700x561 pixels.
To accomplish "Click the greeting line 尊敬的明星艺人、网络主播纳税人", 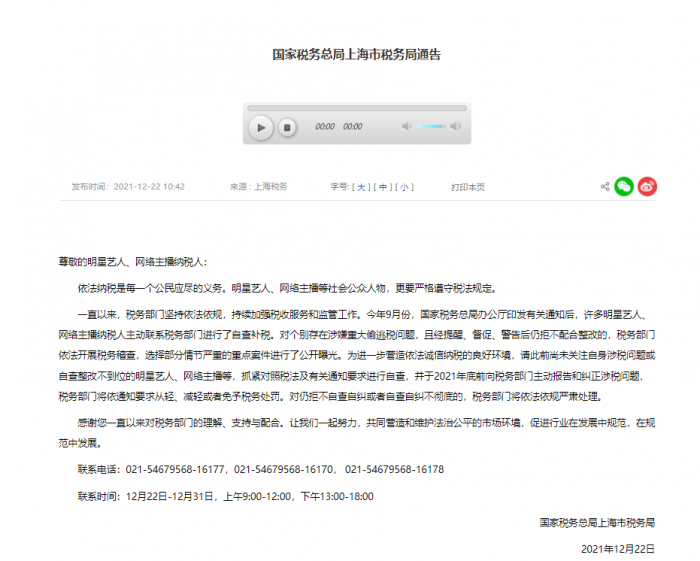I will 133,262.
